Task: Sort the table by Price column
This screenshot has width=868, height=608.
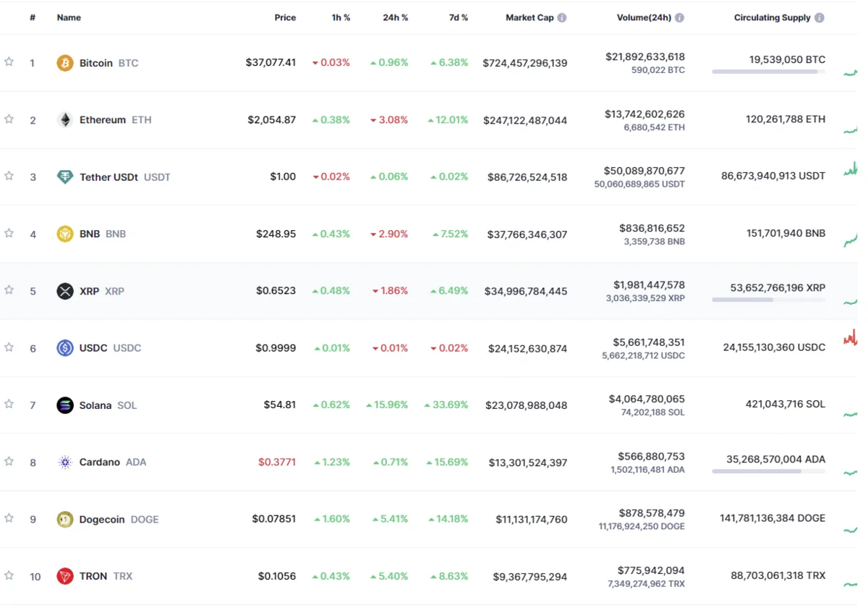Action: (285, 18)
